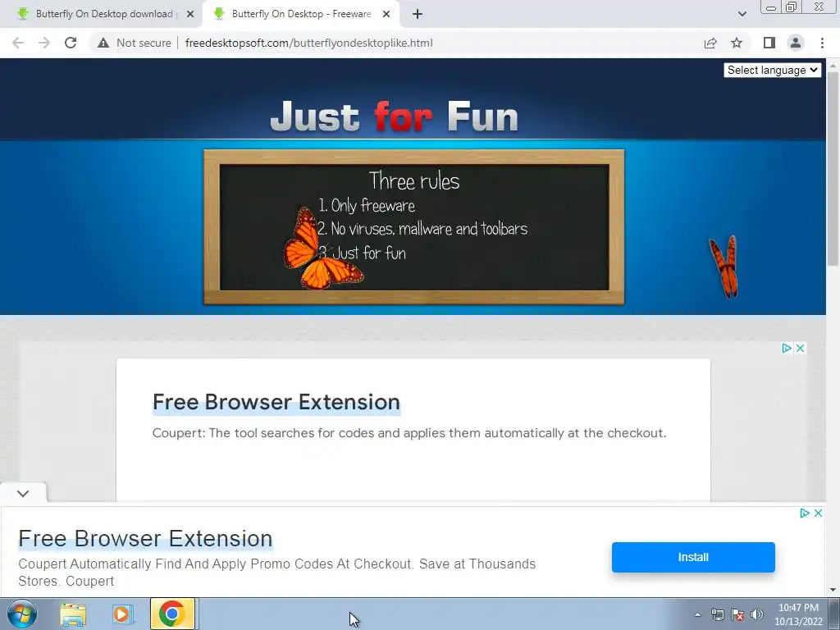
Task: Open the taskbar clock and date
Action: click(798, 614)
